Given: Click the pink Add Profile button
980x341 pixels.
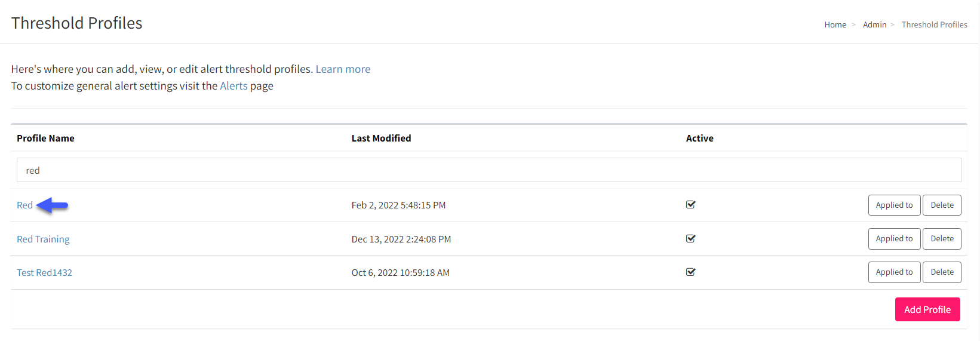Looking at the screenshot, I should (x=927, y=309).
